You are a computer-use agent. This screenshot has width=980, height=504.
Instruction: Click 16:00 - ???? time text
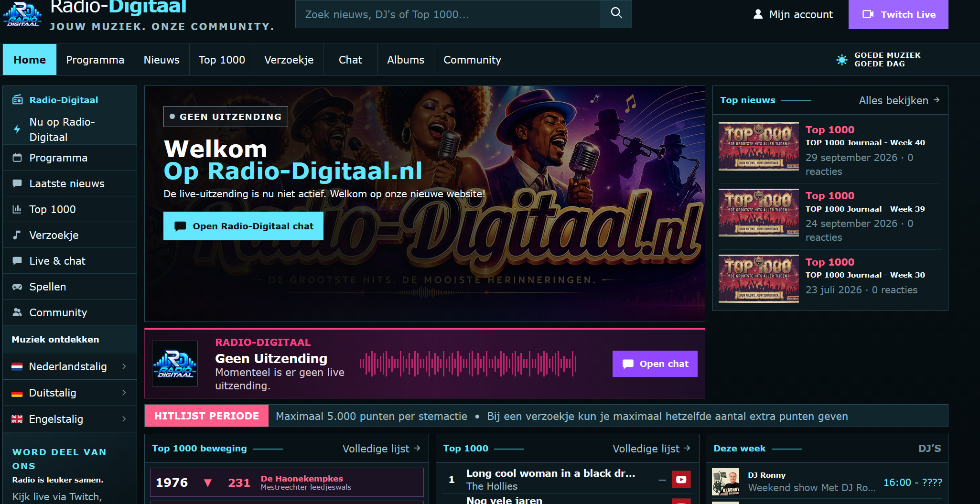913,483
